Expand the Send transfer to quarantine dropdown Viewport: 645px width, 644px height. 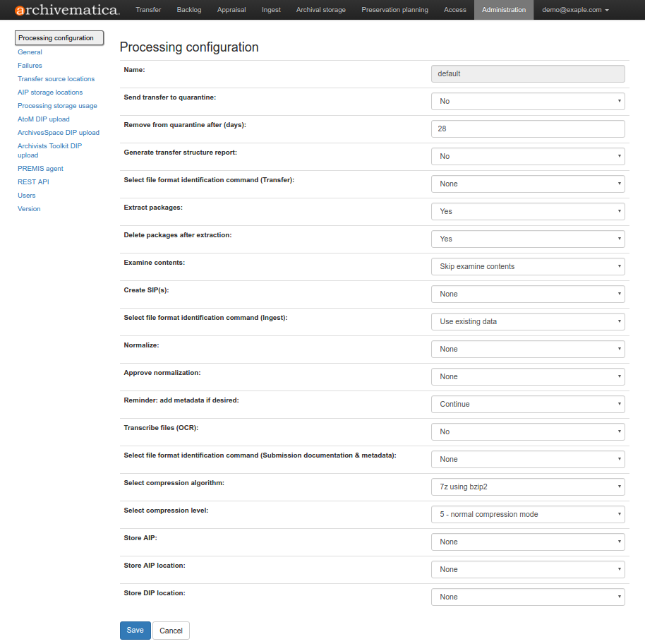528,101
